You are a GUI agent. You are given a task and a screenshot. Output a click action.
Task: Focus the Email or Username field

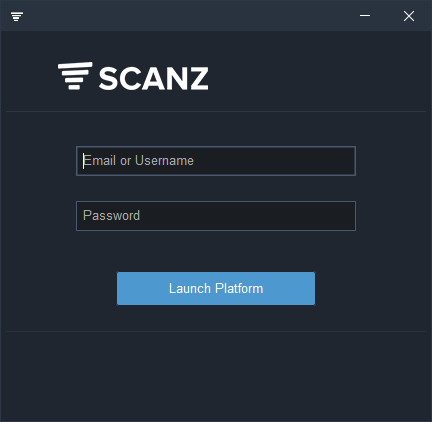[216, 161]
